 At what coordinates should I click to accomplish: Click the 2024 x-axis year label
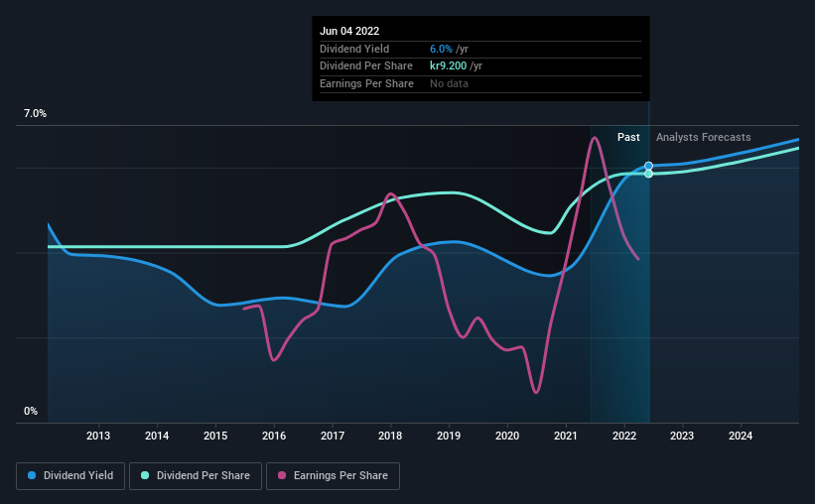coord(741,436)
